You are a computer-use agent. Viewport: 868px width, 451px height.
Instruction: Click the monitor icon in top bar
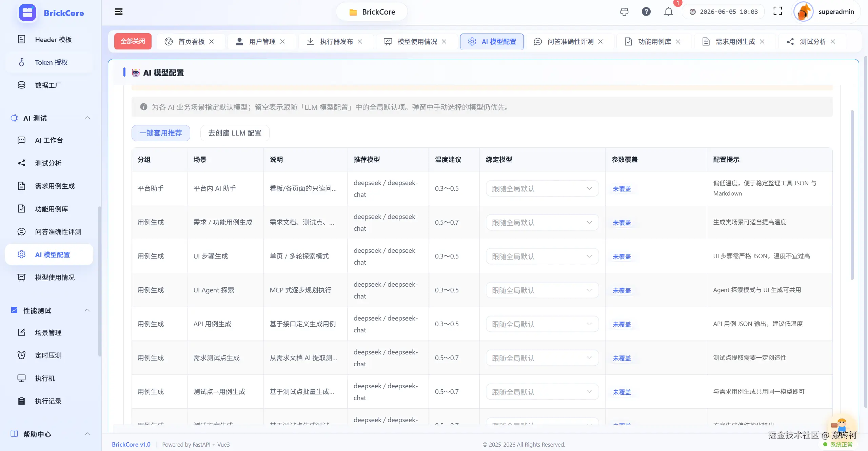[x=624, y=12]
